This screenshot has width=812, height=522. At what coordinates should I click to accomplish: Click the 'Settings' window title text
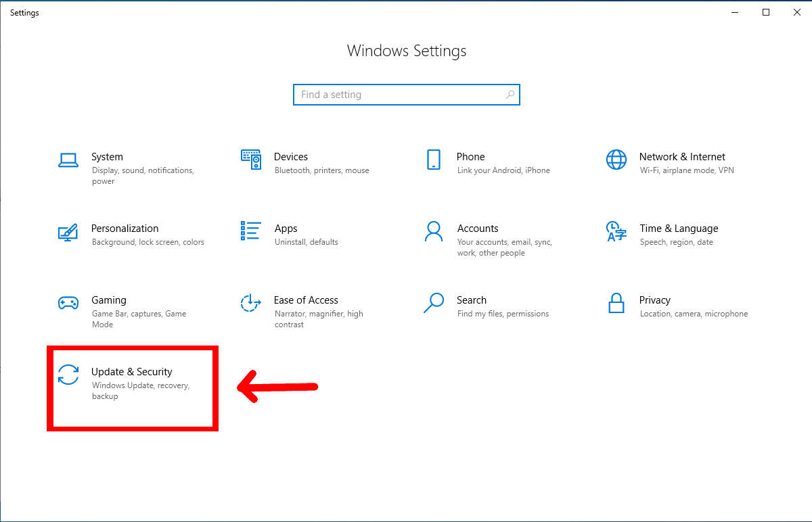(x=24, y=13)
